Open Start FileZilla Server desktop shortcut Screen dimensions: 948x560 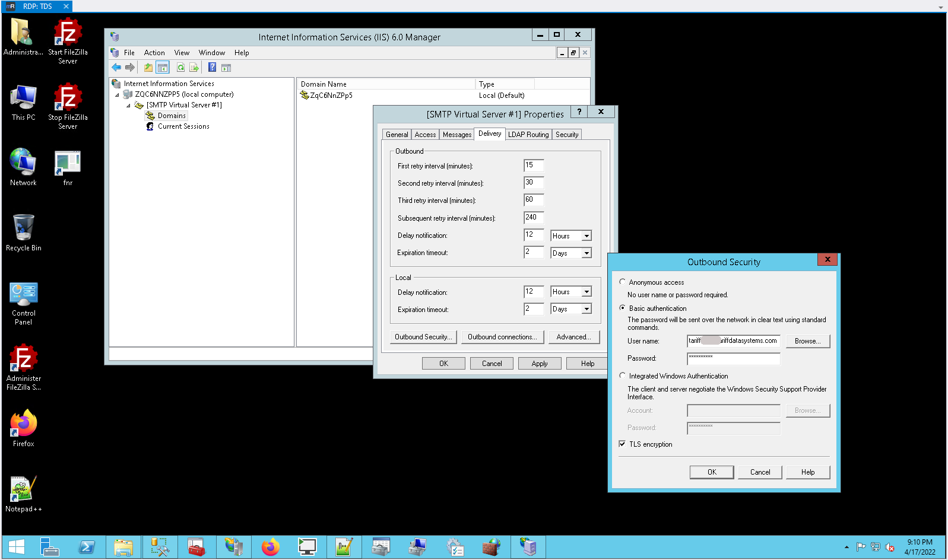pos(68,41)
